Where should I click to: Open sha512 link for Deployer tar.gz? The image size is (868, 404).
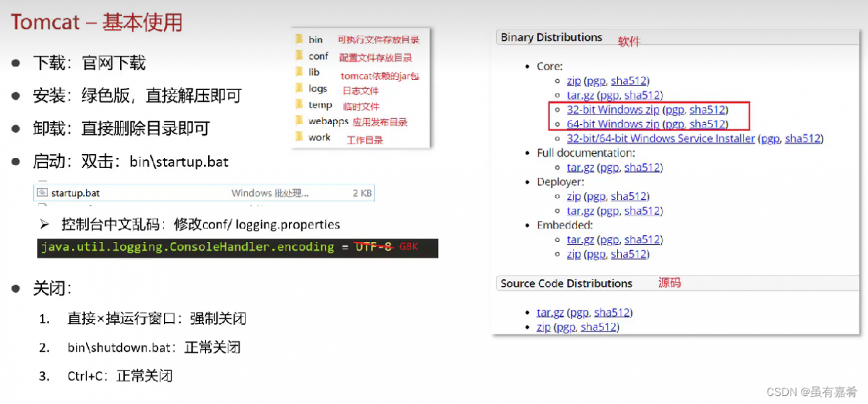pyautogui.click(x=642, y=211)
